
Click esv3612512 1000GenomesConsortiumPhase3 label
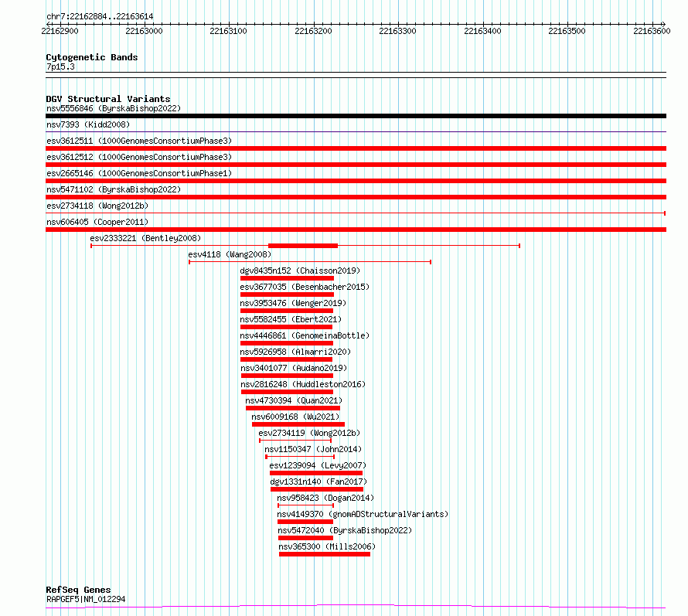coord(139,157)
